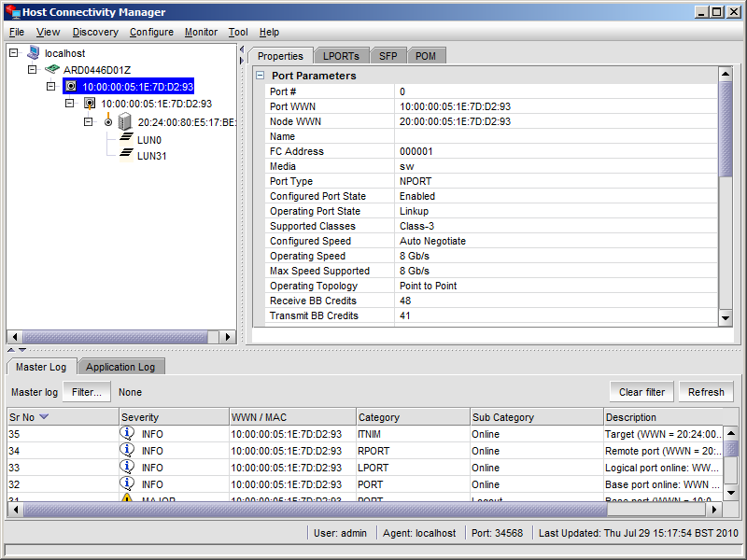Collapse the ARD0446D01Z adapter node

tap(33, 69)
